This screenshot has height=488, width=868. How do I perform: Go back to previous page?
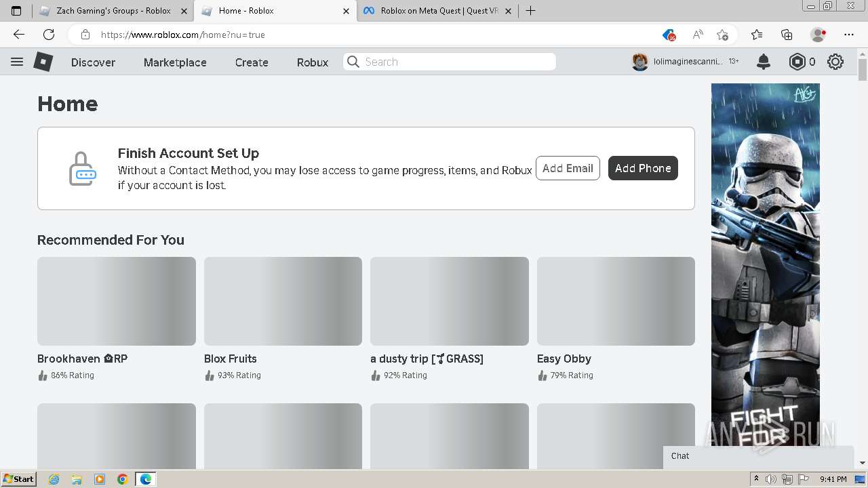tap(19, 35)
